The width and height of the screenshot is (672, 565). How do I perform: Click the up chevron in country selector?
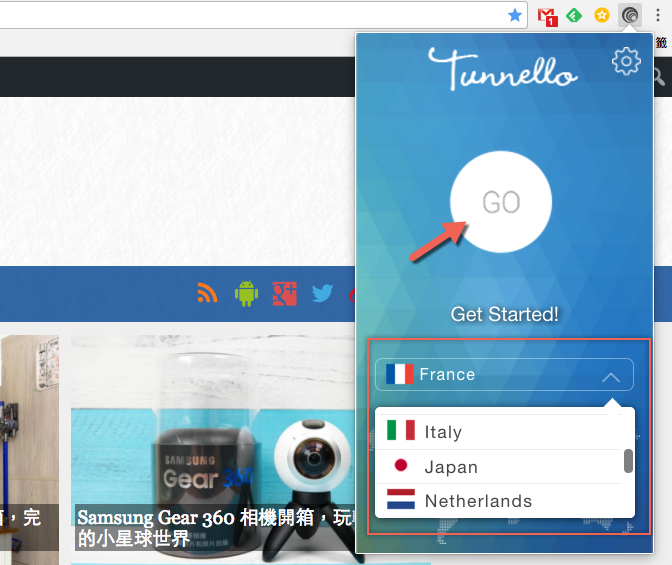coord(611,377)
